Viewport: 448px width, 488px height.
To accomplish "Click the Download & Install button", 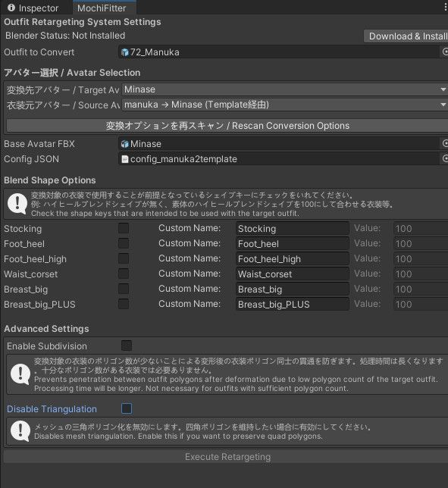I will [406, 36].
